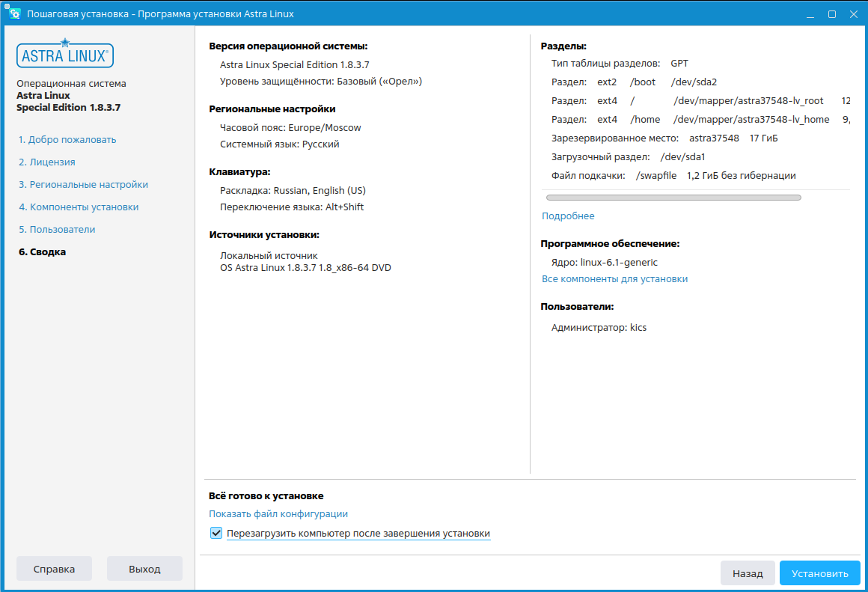
Task: Click the Разделы: heading
Action: pos(563,46)
